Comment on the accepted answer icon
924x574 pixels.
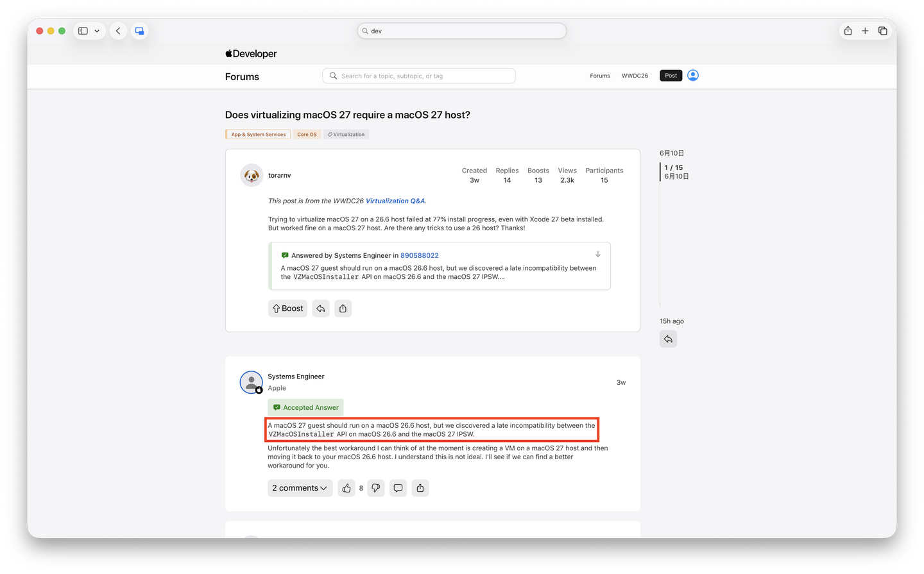[x=398, y=488]
